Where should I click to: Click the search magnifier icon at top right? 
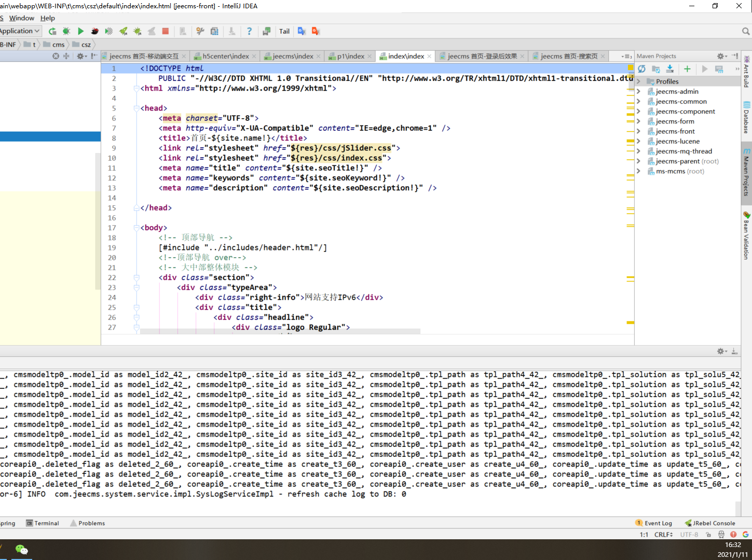(x=746, y=31)
